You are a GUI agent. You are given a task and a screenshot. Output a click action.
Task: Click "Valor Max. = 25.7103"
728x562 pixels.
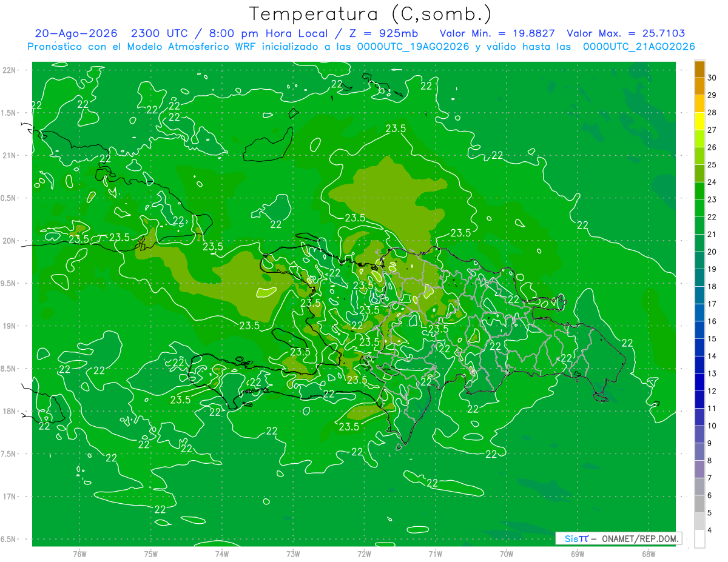pos(626,33)
